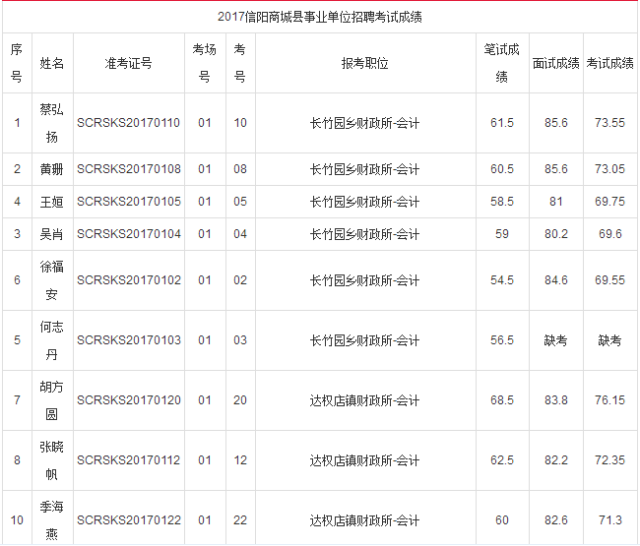Click written score 61.5
The height and width of the screenshot is (546, 640).
[502, 123]
